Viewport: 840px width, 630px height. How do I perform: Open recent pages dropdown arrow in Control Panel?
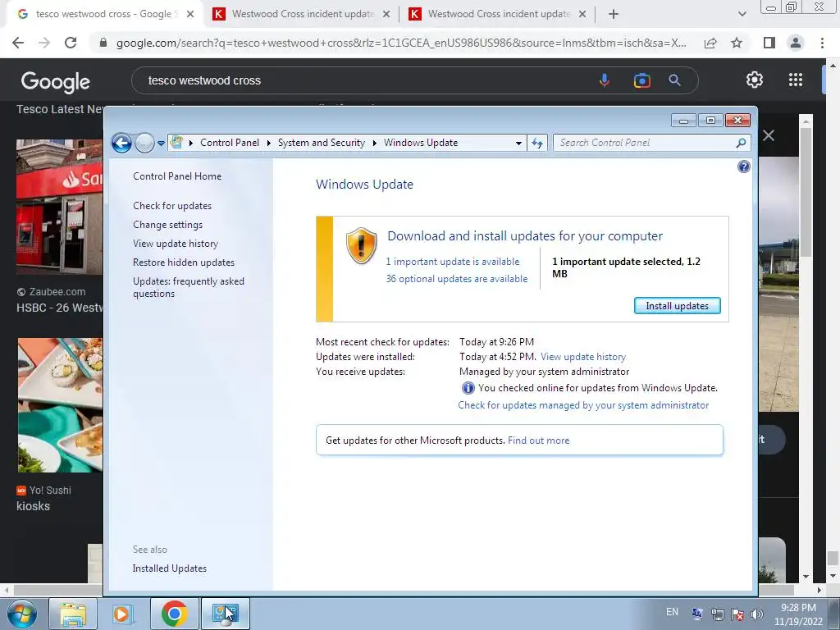point(161,144)
